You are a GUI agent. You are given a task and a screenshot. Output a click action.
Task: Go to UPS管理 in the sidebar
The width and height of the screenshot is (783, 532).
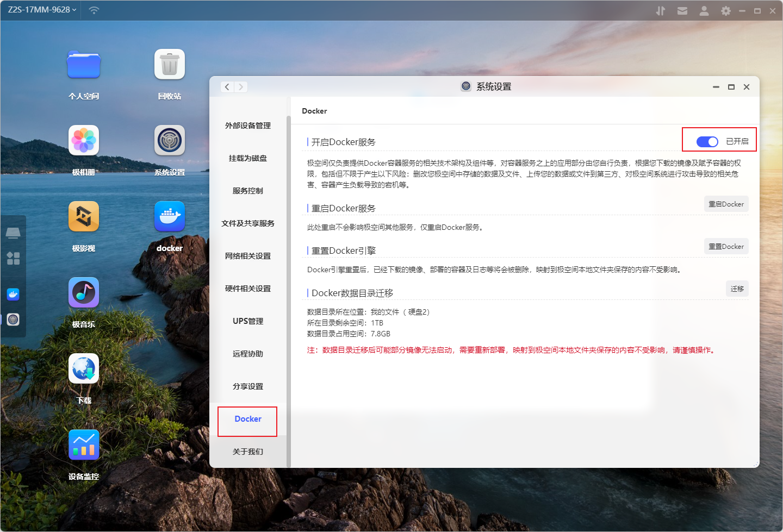click(248, 321)
